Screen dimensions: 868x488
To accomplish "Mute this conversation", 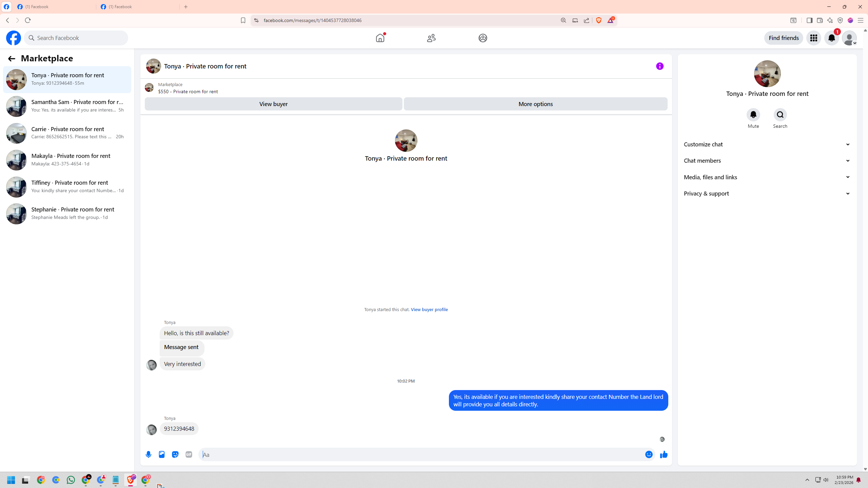I will [753, 115].
